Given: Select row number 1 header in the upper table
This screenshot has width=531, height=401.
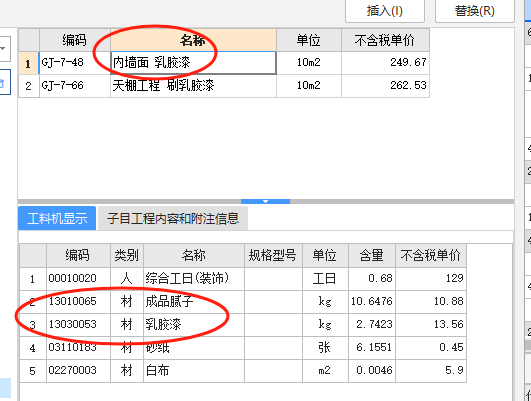Looking at the screenshot, I should (29, 63).
